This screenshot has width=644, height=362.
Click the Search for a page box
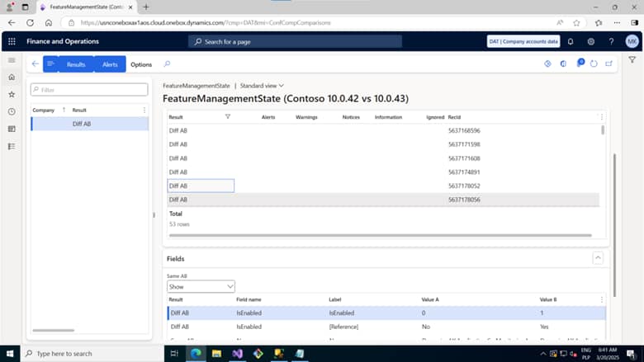tap(295, 41)
